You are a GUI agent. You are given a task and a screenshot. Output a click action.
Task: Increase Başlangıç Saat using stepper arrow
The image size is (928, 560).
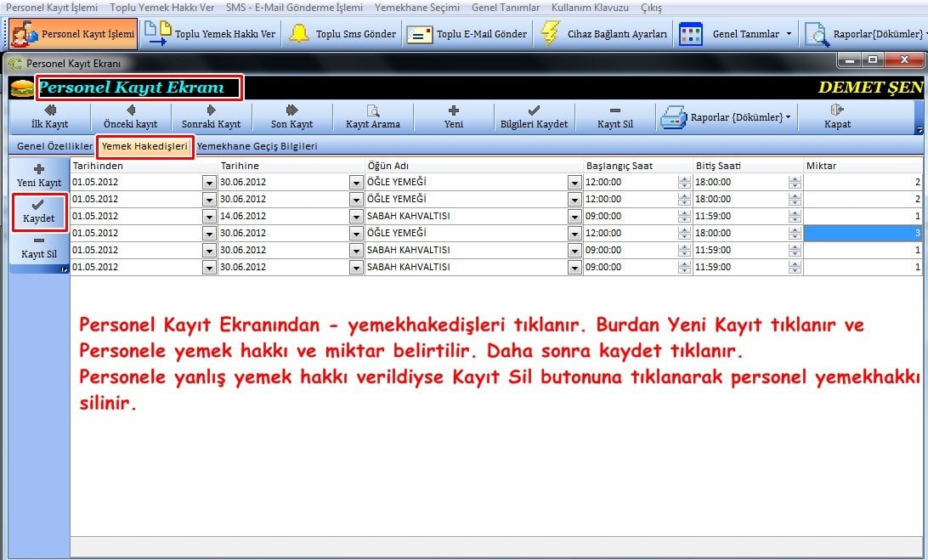click(x=683, y=178)
